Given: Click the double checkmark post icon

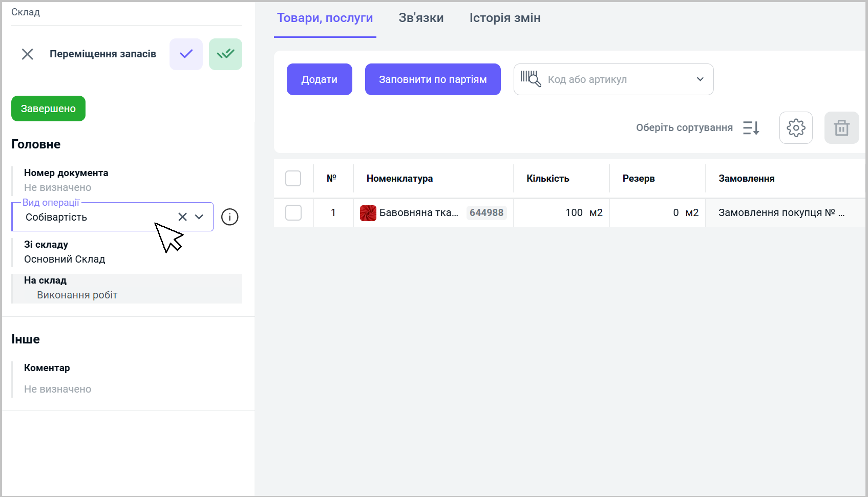Looking at the screenshot, I should [x=225, y=54].
